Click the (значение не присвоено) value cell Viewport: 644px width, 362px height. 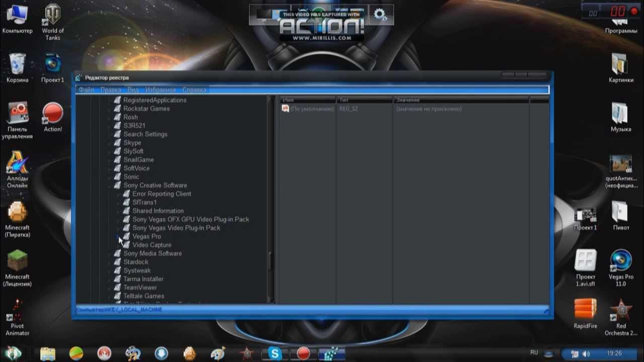(x=429, y=109)
